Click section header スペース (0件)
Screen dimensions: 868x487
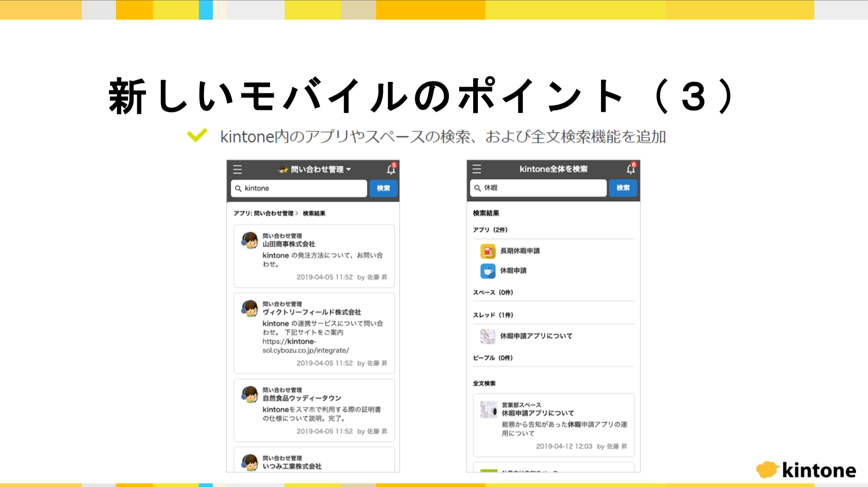pos(493,292)
